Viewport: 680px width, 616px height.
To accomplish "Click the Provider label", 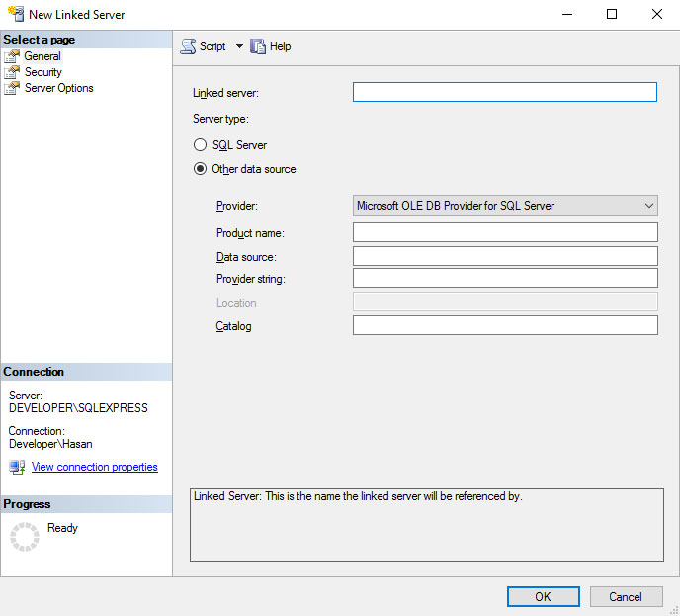I will pos(237,206).
